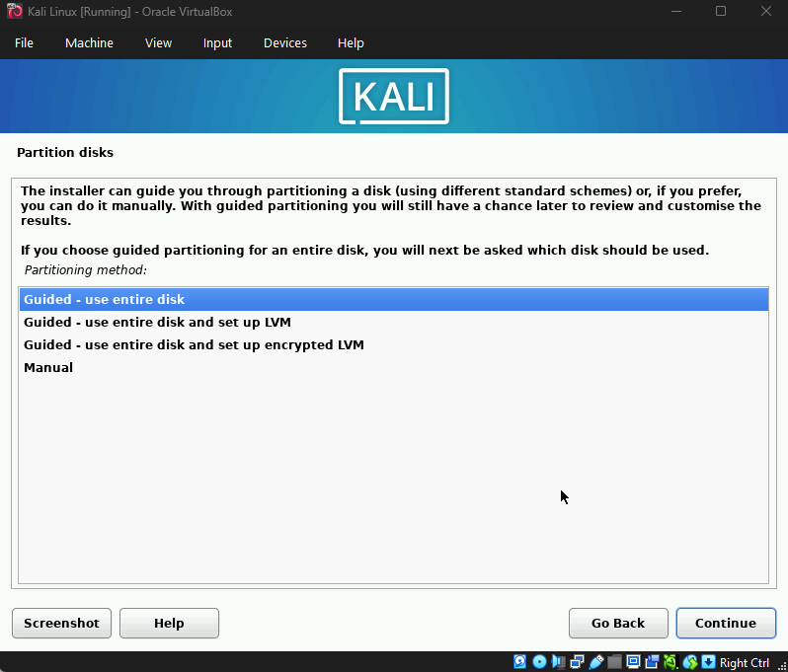
Task: Select the encrypted LVM partitioning option
Action: coord(194,345)
